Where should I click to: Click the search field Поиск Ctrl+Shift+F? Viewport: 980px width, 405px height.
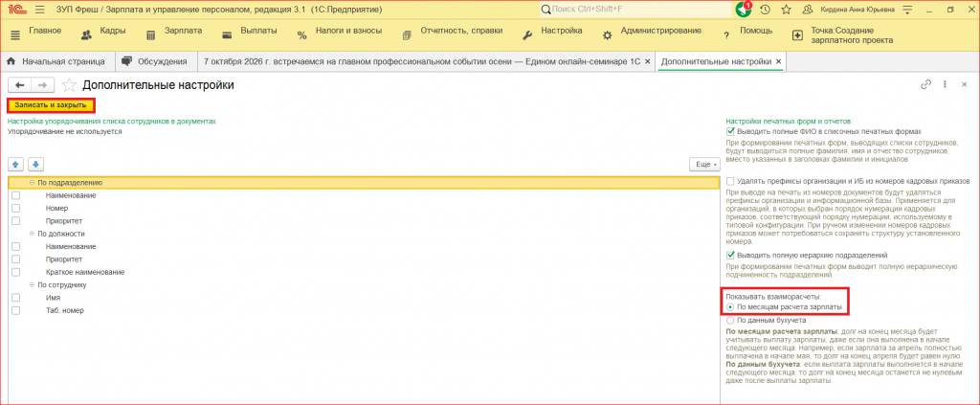[634, 10]
